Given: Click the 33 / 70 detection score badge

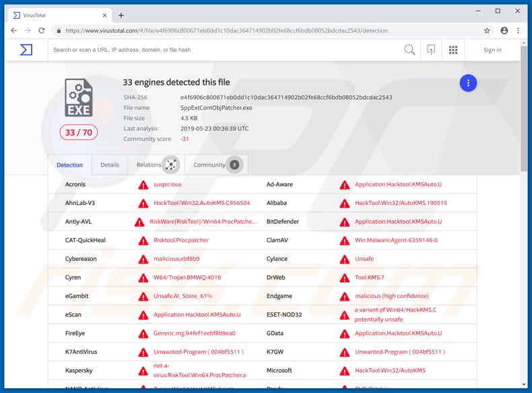Looking at the screenshot, I should click(78, 133).
